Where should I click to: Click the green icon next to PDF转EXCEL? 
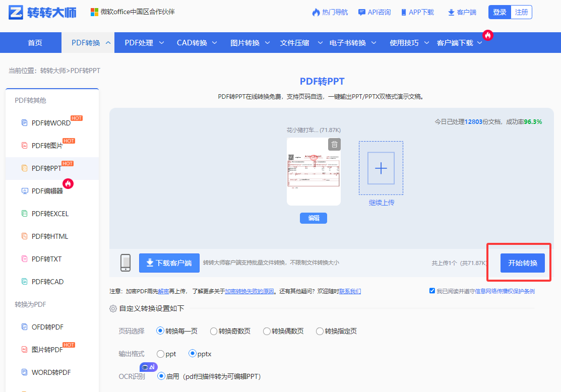24,214
